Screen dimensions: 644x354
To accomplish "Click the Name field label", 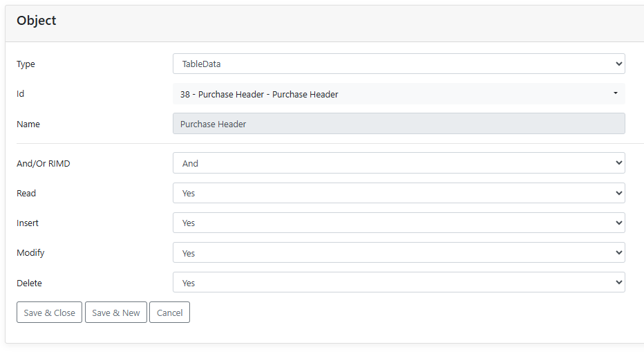I will coord(28,124).
